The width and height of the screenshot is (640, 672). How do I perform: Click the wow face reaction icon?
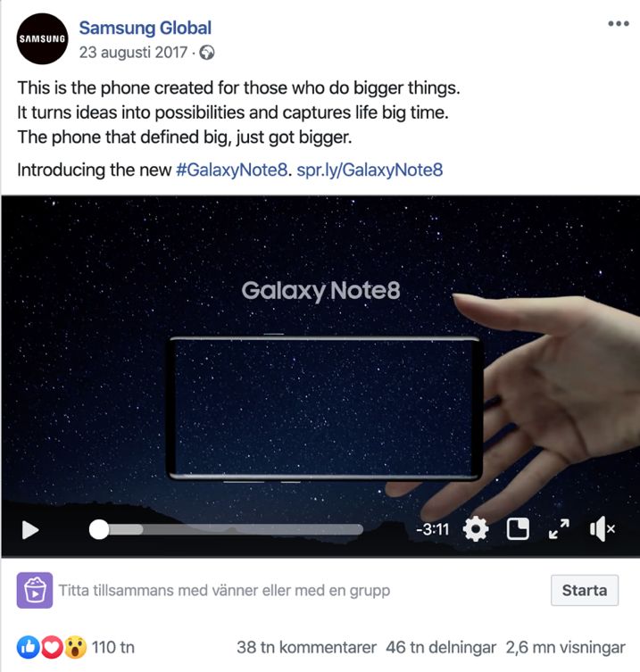click(x=76, y=647)
